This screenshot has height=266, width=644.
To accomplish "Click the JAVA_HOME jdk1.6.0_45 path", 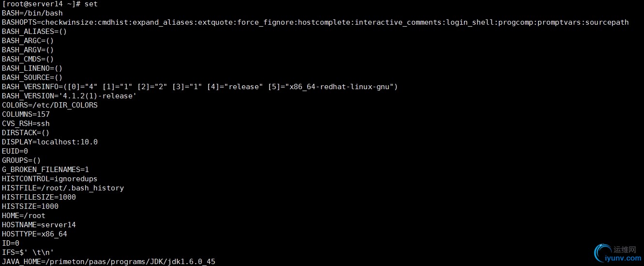I will coord(108,262).
